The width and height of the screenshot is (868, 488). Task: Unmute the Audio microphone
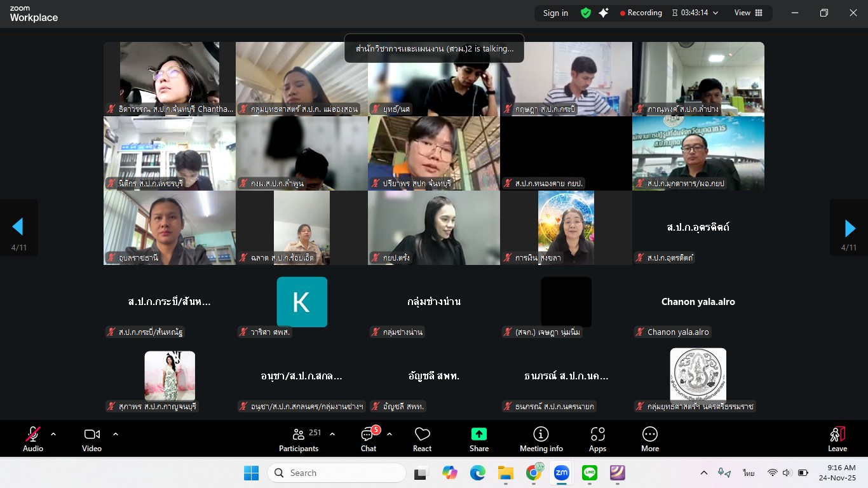33,439
